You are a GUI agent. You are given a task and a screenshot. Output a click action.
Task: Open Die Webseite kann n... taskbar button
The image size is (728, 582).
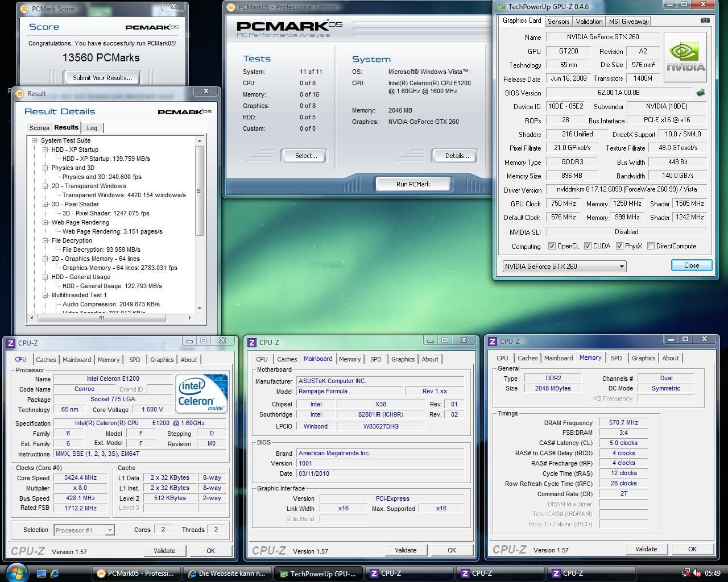pos(227,573)
